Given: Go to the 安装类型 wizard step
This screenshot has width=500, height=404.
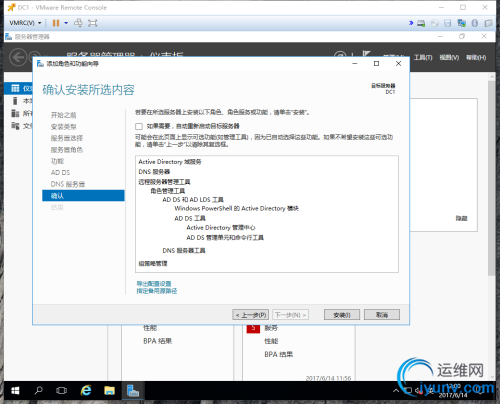Looking at the screenshot, I should point(63,127).
